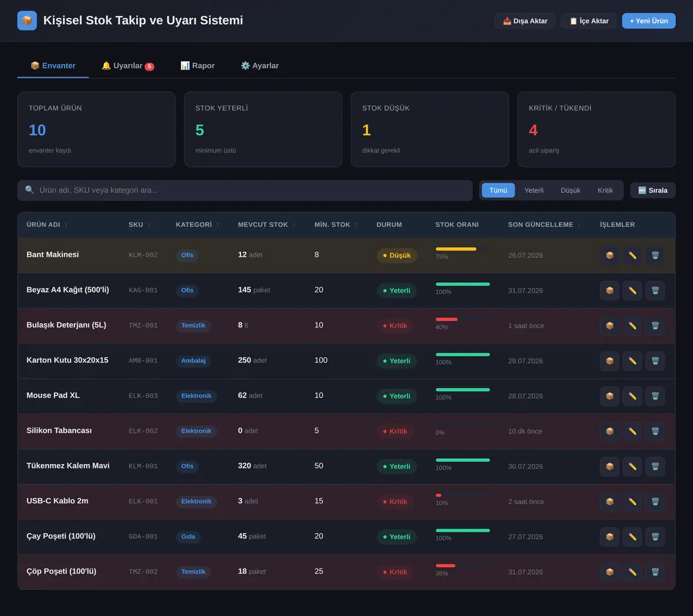
Task: Switch to the Envanter tab
Action: (53, 66)
